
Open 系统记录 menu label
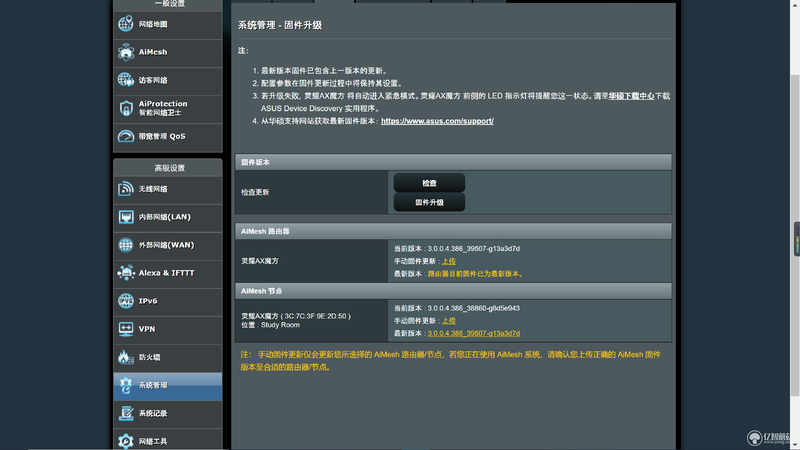153,413
